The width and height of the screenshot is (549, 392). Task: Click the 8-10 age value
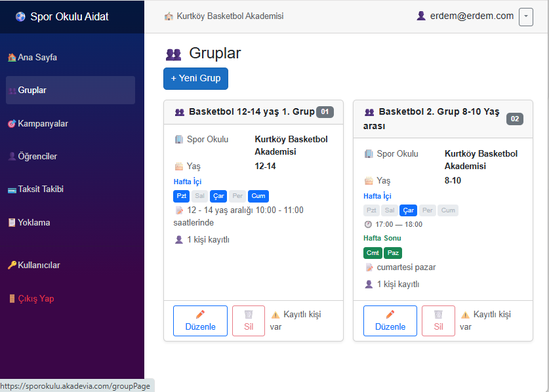pyautogui.click(x=453, y=181)
